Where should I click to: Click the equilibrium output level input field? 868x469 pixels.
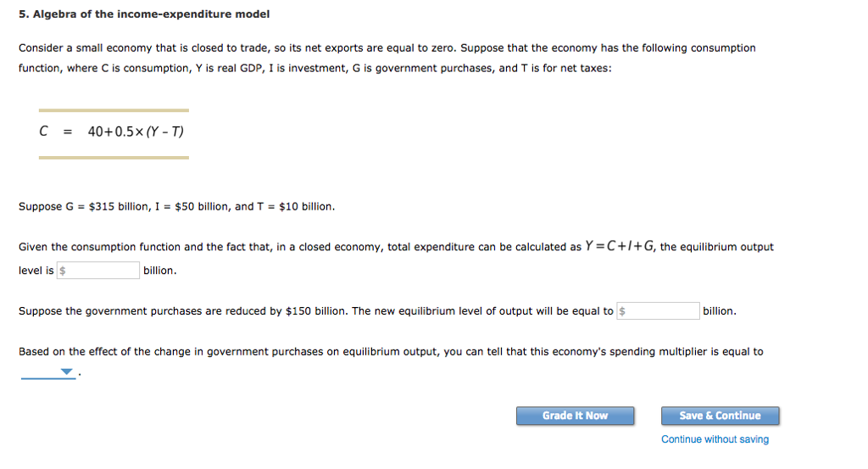(98, 271)
